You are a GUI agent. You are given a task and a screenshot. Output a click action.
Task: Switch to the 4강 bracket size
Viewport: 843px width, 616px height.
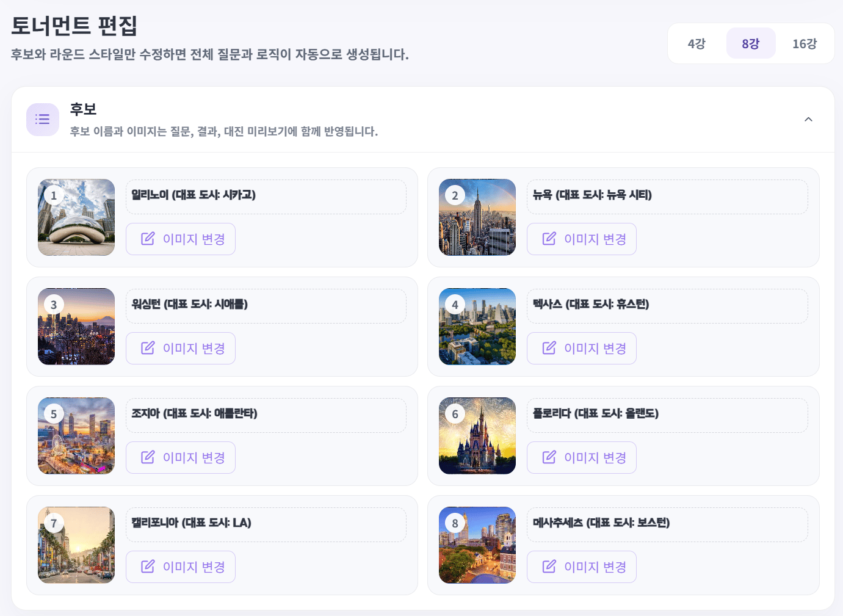[696, 43]
